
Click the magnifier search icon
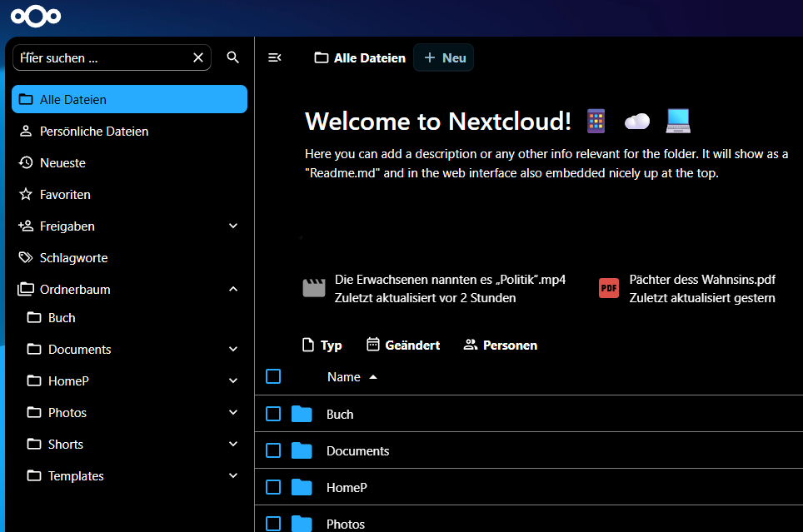[x=233, y=57]
